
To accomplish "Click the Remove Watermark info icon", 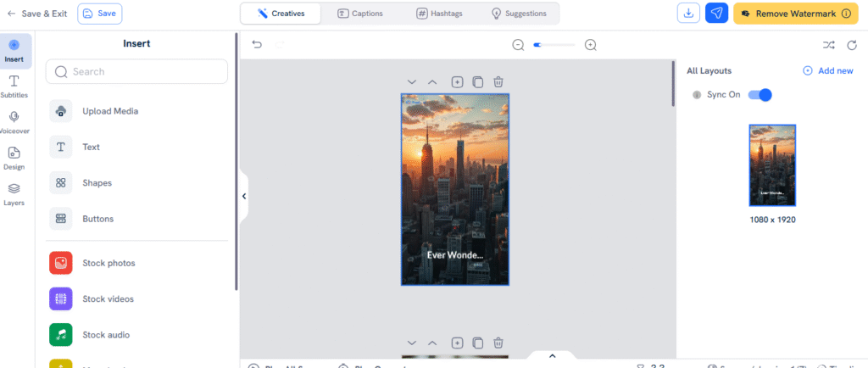I will pos(847,14).
